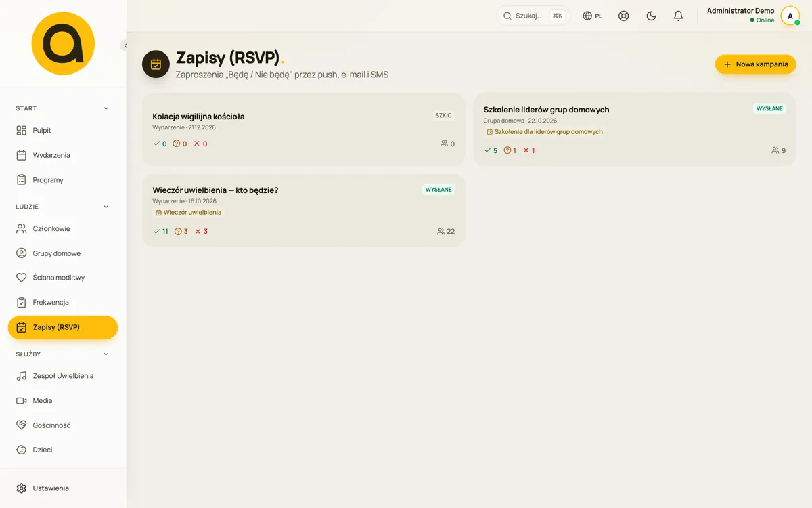The width and height of the screenshot is (812, 508).
Task: Click declined count 0 on Kolacja card
Action: pyautogui.click(x=201, y=144)
